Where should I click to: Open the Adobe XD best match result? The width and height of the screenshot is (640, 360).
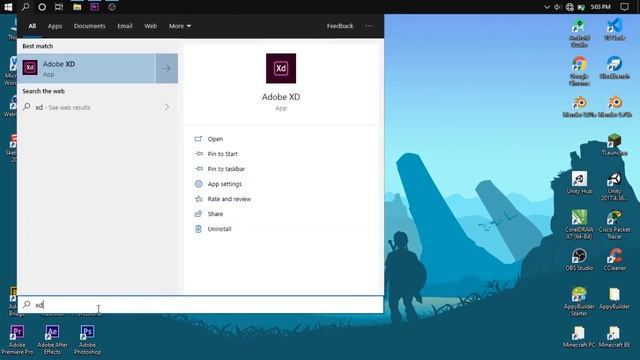86,69
